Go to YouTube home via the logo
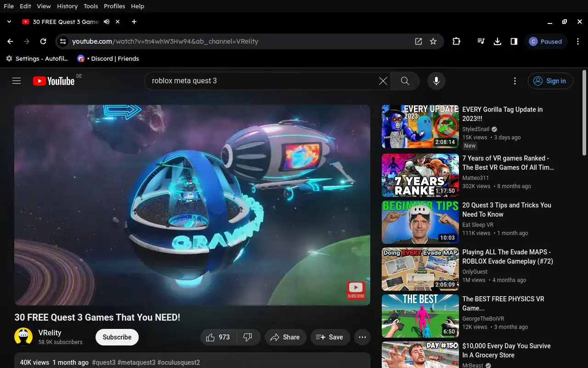This screenshot has width=588, height=368. pos(54,81)
